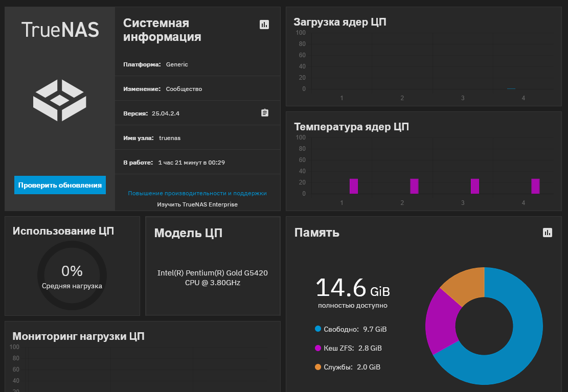Open Повышение производительности и поддержки link
Screen dimensions: 568x392
(x=197, y=193)
